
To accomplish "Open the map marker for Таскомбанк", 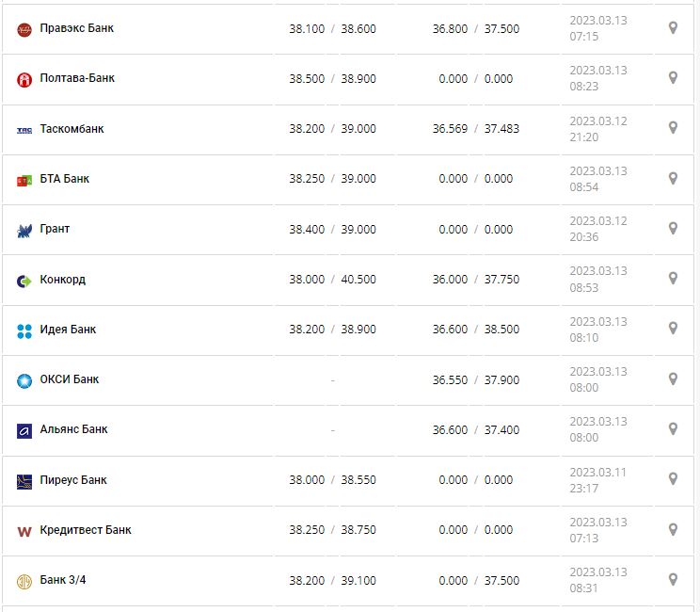I will 673,128.
